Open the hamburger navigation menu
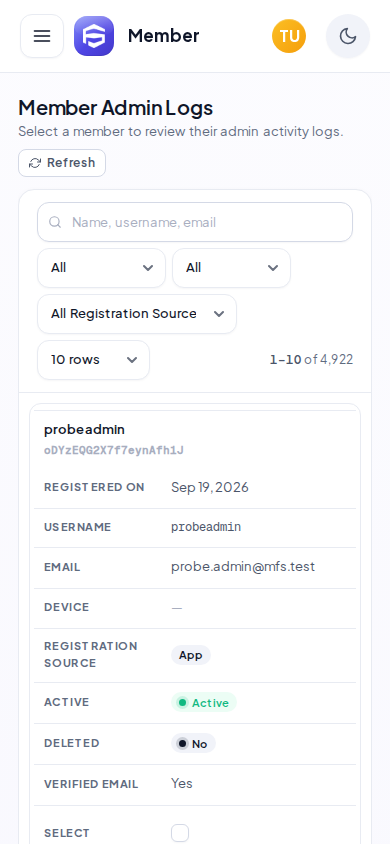Image resolution: width=390 pixels, height=844 pixels. [x=42, y=36]
